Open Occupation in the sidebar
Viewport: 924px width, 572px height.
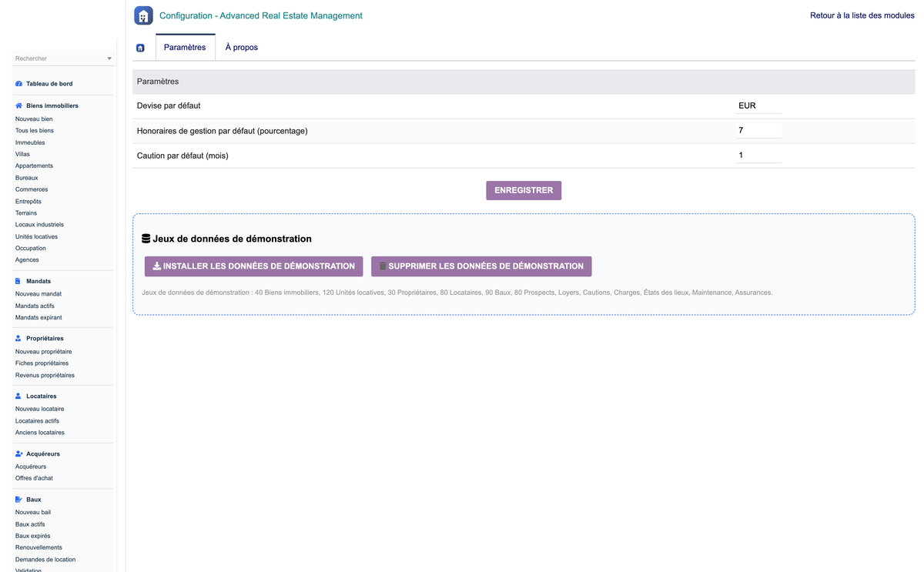31,248
